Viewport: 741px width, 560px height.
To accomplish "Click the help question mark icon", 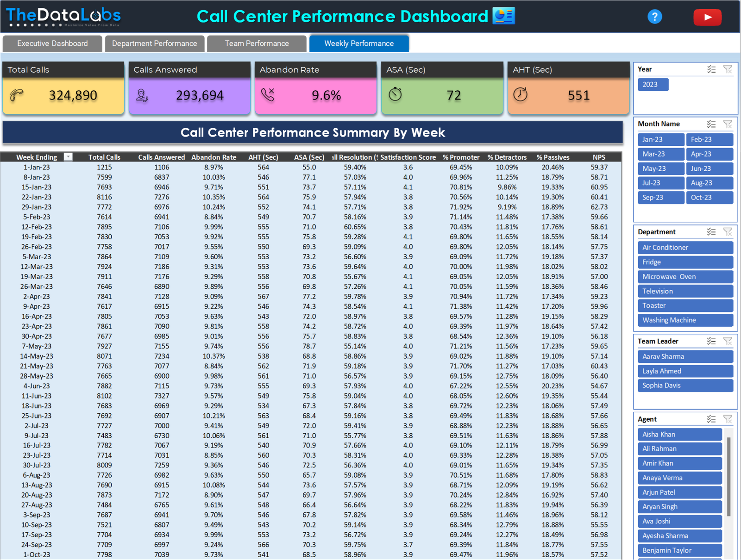I will click(654, 17).
